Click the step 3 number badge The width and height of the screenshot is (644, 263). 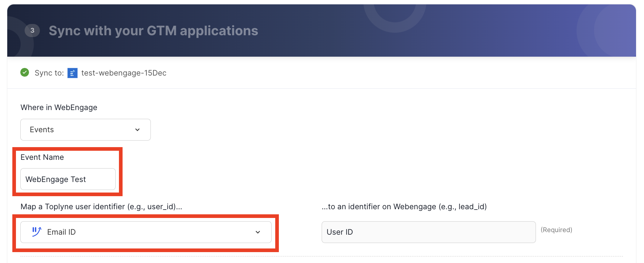[x=32, y=31]
